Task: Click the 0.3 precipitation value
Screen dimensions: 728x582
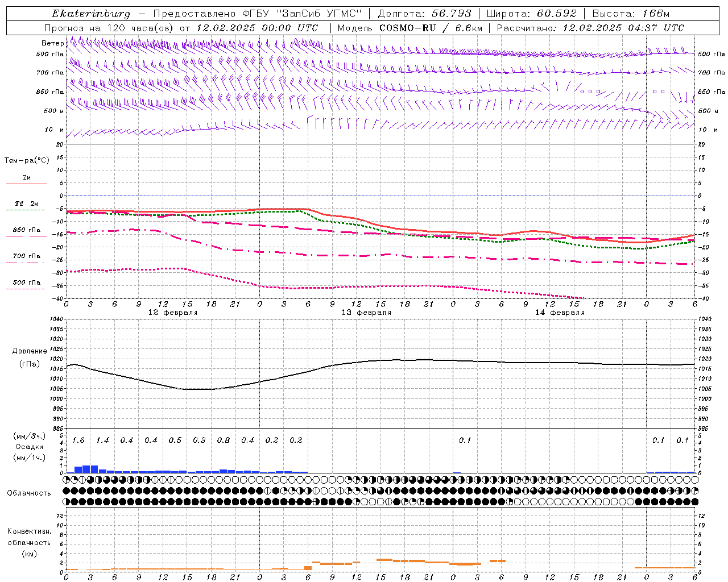Action: coord(199,440)
